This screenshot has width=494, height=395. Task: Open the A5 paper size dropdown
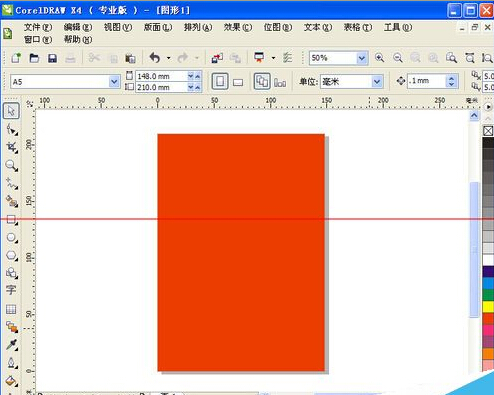click(114, 82)
